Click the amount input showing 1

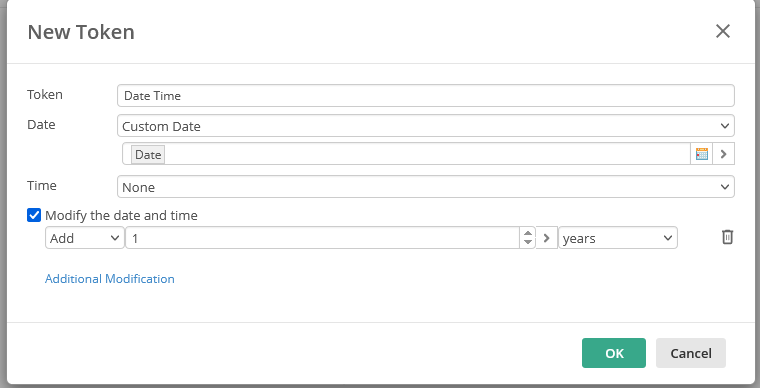[x=323, y=238]
